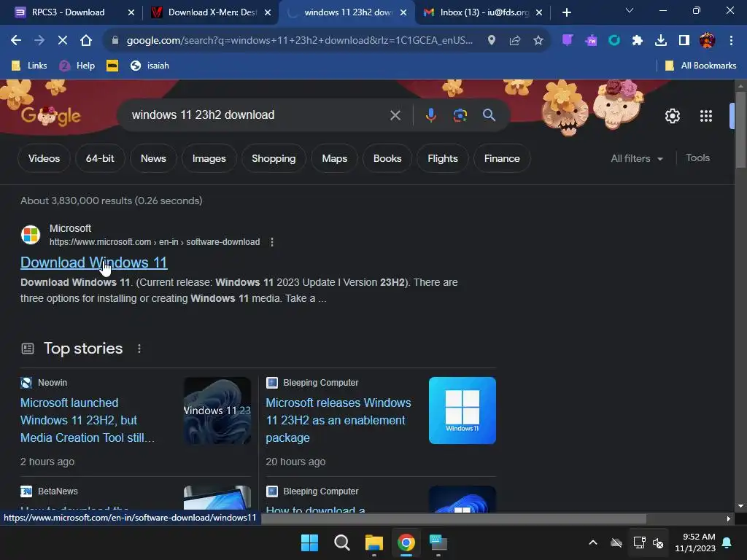Open Chrome's three-dot menu
Image resolution: width=747 pixels, height=560 pixels.
731,41
